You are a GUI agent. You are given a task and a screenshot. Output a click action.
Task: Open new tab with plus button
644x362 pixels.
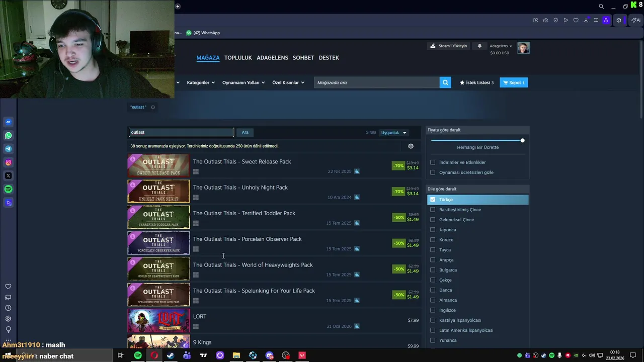point(178,6)
